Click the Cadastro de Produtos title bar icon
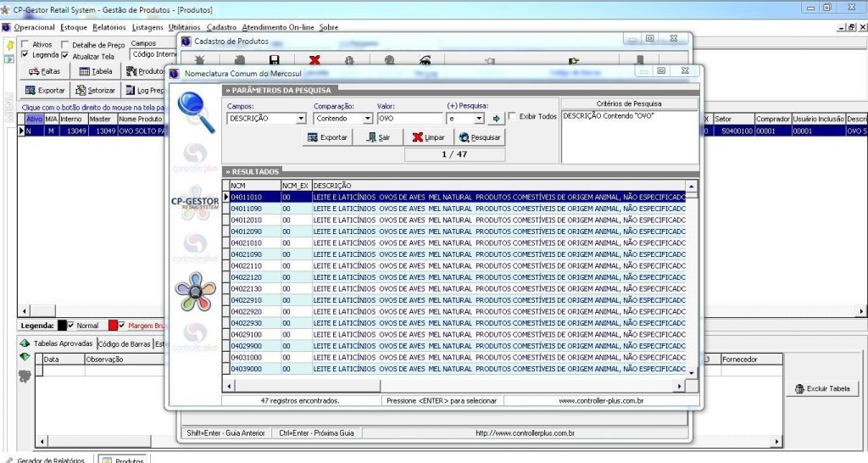The width and height of the screenshot is (868, 463). (x=186, y=42)
